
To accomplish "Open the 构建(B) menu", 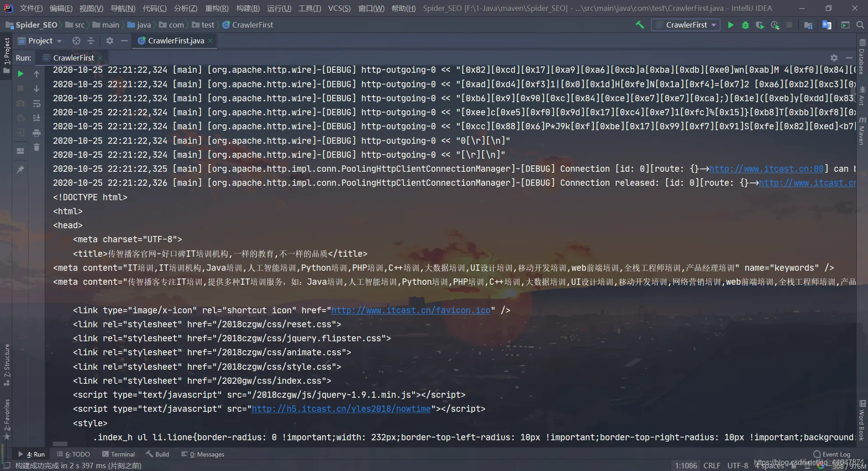I will (248, 8).
